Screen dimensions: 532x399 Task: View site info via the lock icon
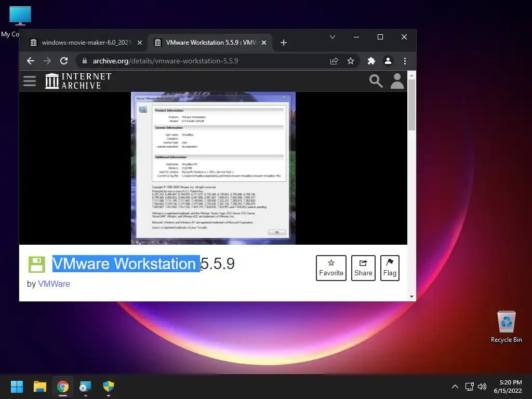[x=85, y=61]
